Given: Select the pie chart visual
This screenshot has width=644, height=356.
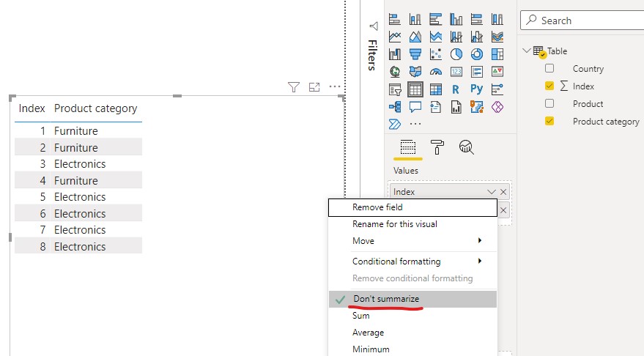Looking at the screenshot, I should (456, 54).
